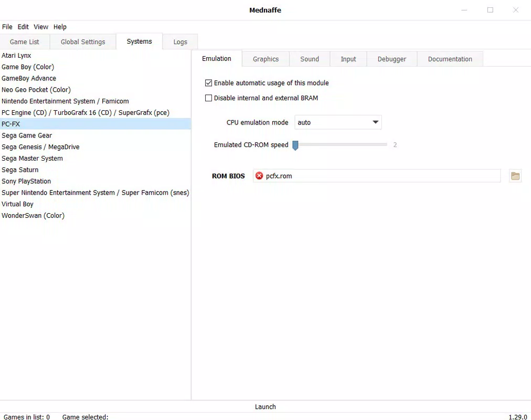Select Sega Master System entry
This screenshot has width=531, height=420.
tap(95, 159)
